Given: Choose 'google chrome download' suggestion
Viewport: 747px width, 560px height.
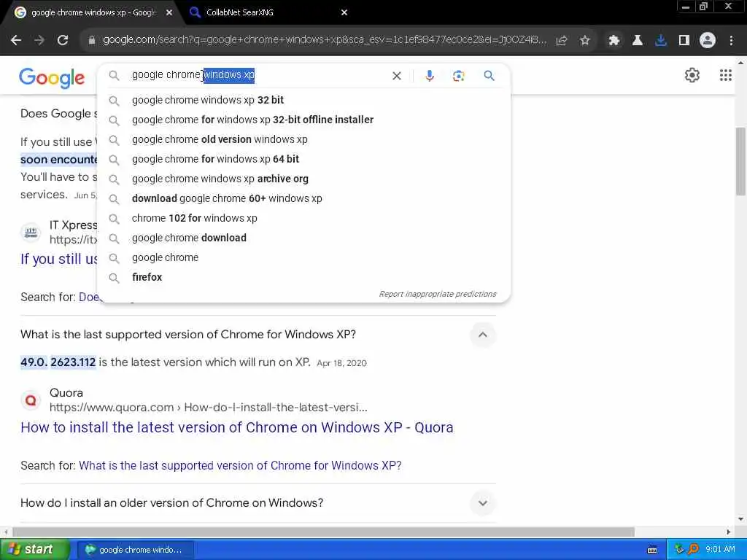Looking at the screenshot, I should click(304, 238).
